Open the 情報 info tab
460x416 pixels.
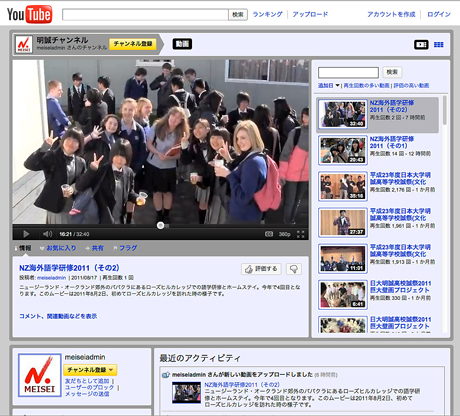point(23,248)
